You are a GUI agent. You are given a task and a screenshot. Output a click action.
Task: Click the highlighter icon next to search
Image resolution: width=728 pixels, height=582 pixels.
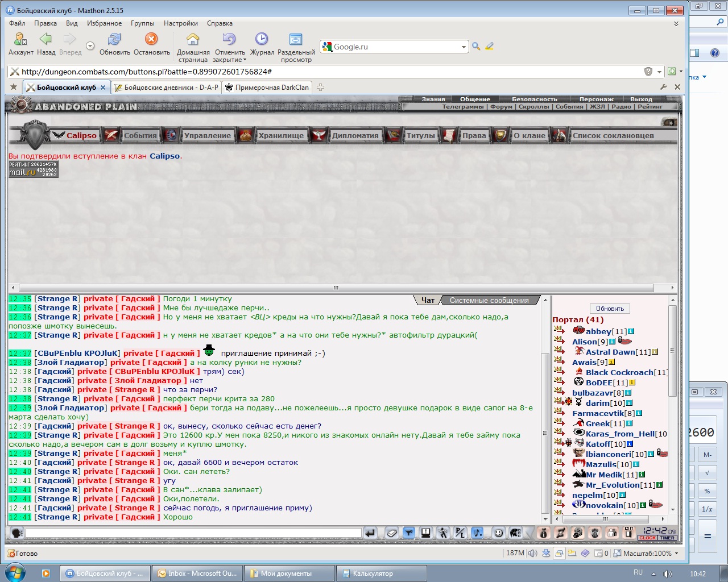pyautogui.click(x=489, y=47)
